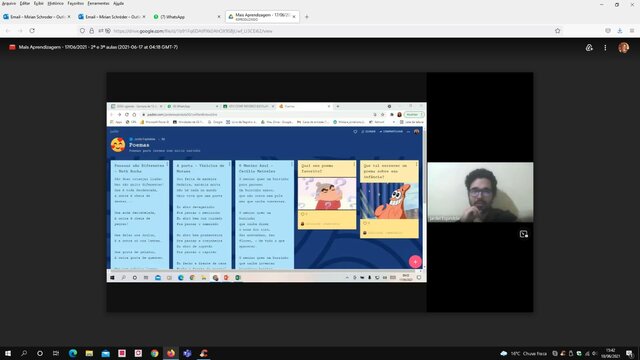Click the pink add-post plus button in video

click(x=415, y=262)
